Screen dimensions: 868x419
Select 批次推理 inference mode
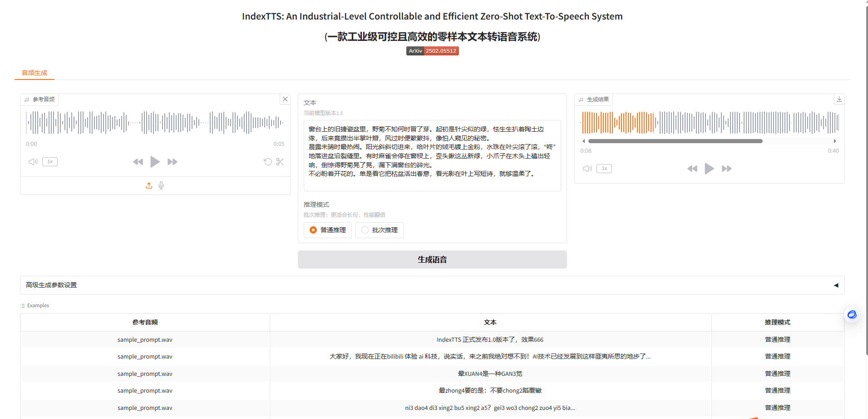click(380, 230)
